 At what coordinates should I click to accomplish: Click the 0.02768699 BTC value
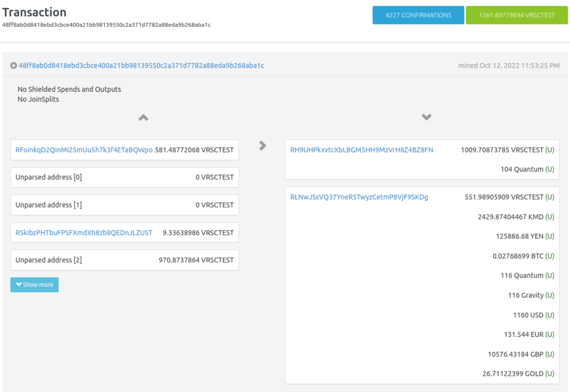coord(518,256)
